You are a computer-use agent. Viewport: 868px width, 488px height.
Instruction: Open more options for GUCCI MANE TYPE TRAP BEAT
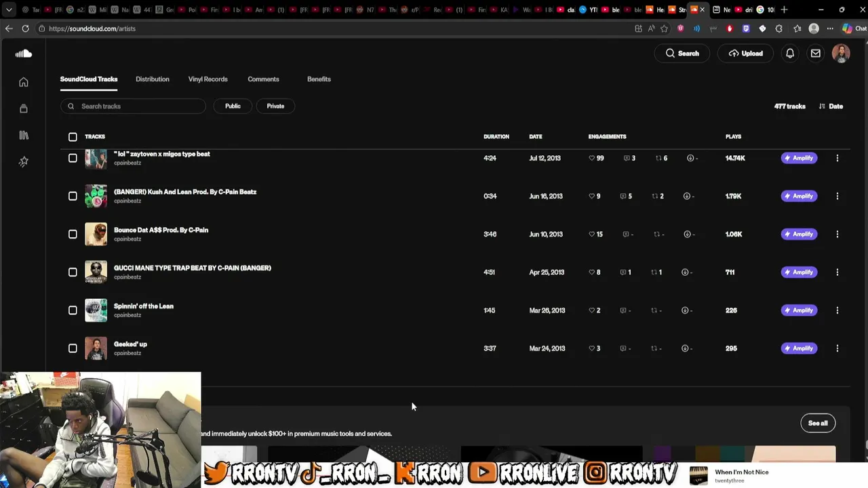[x=837, y=272]
